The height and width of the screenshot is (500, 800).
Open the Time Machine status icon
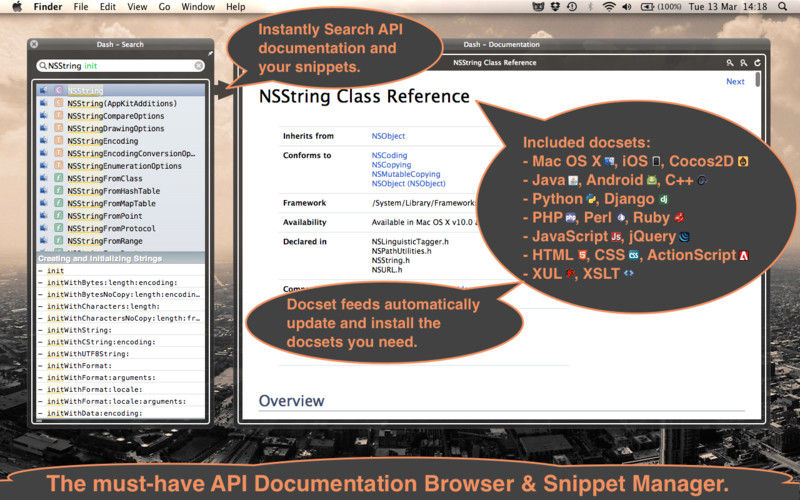pyautogui.click(x=572, y=7)
